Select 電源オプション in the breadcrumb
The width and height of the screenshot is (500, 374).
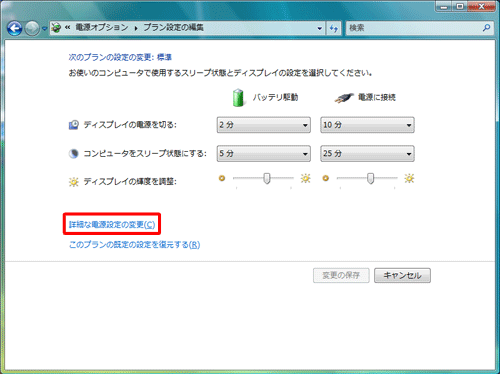[102, 27]
